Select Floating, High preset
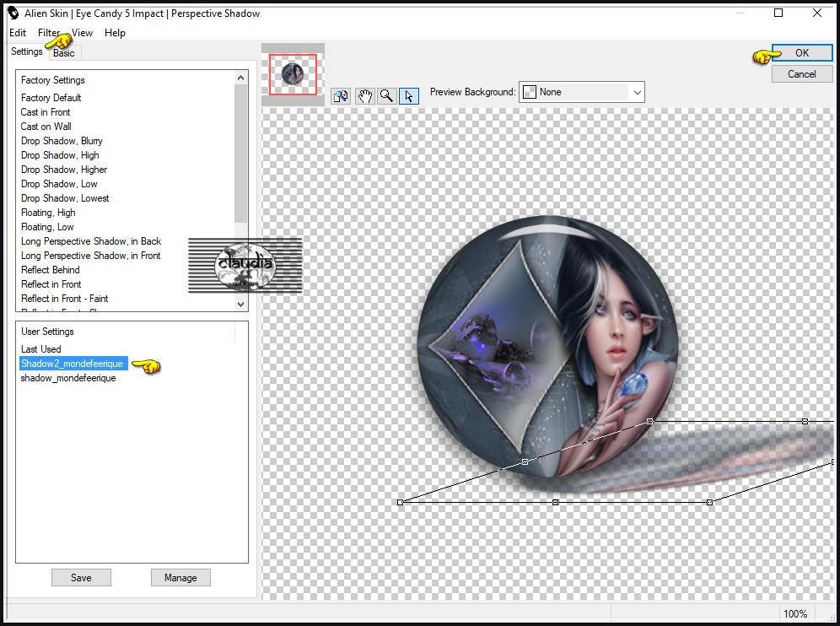The width and height of the screenshot is (840, 626). tap(48, 213)
